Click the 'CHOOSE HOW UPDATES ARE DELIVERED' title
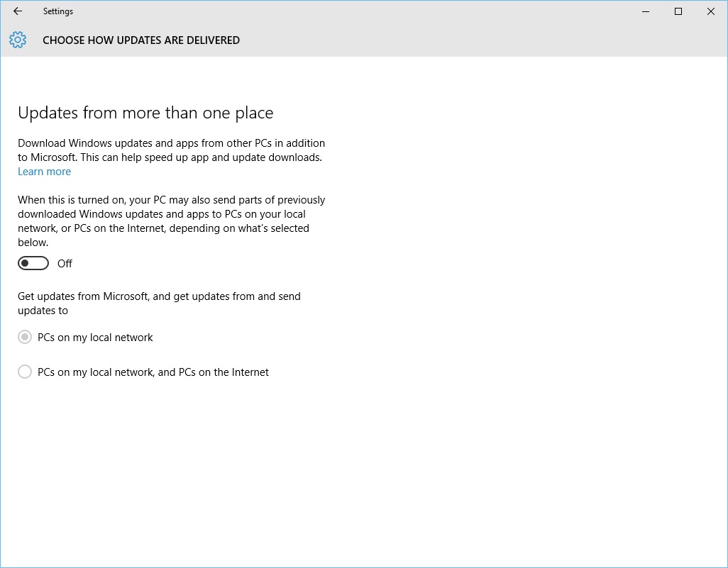This screenshot has width=728, height=568. (x=141, y=40)
